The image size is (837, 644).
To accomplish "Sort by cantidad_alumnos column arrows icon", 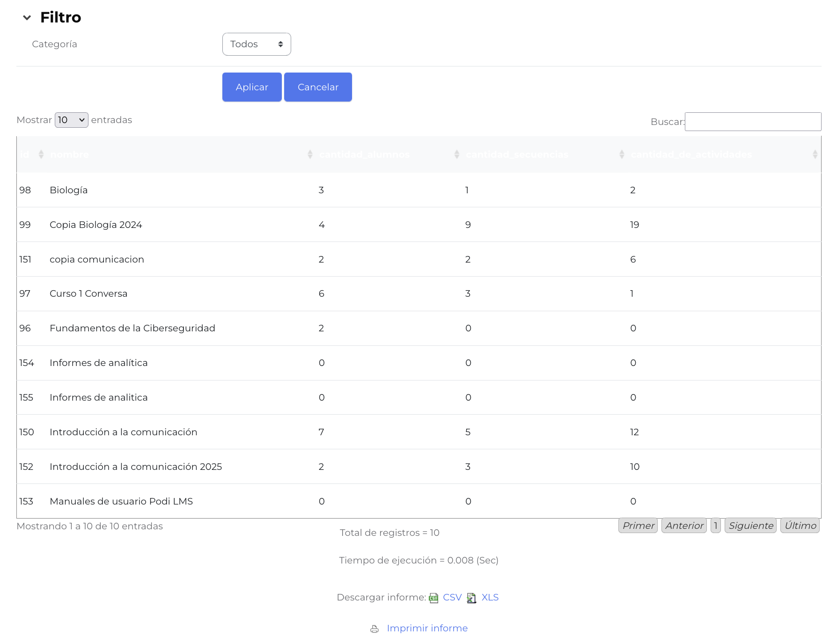I will [456, 154].
